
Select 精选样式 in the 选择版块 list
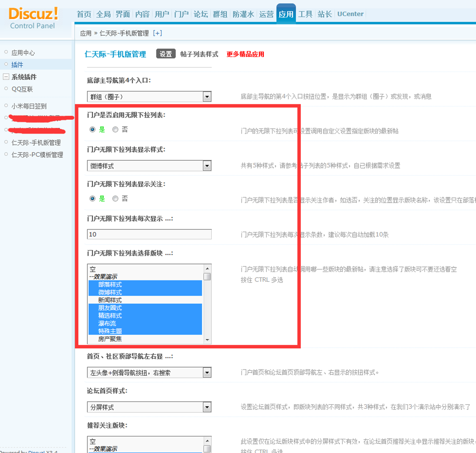(x=145, y=315)
